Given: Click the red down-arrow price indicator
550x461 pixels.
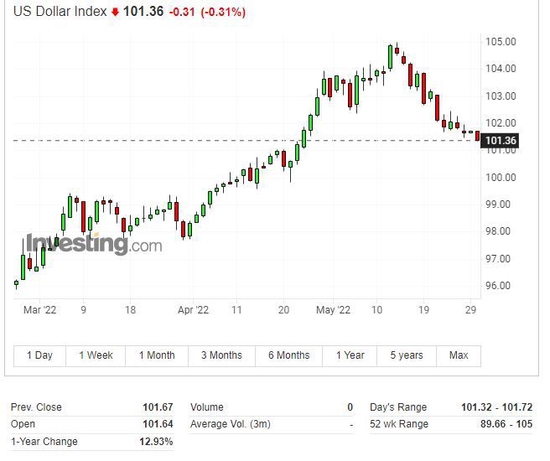Looking at the screenshot, I should [115, 12].
